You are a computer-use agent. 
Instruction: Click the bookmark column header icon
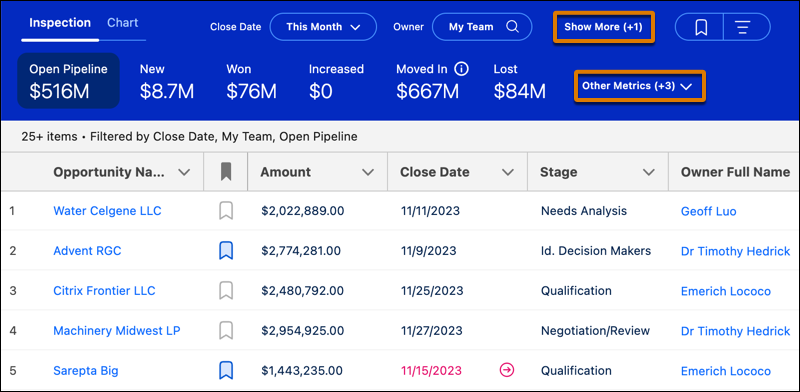pos(226,172)
